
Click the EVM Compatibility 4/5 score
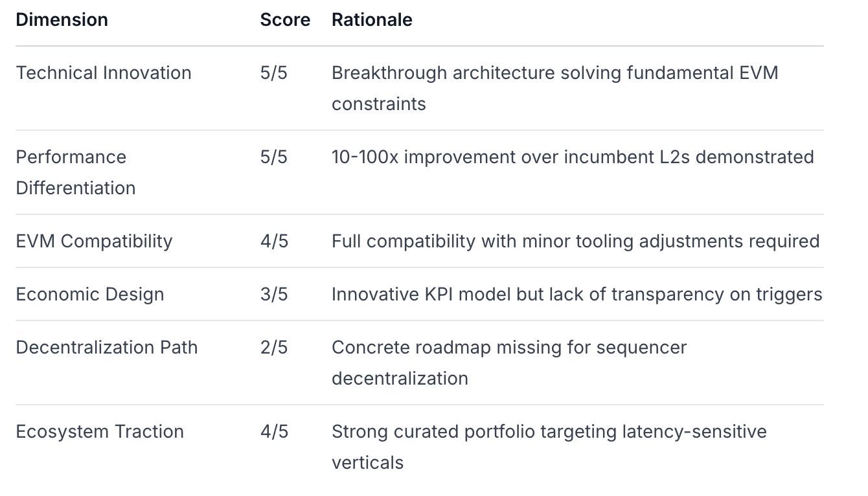pos(273,242)
